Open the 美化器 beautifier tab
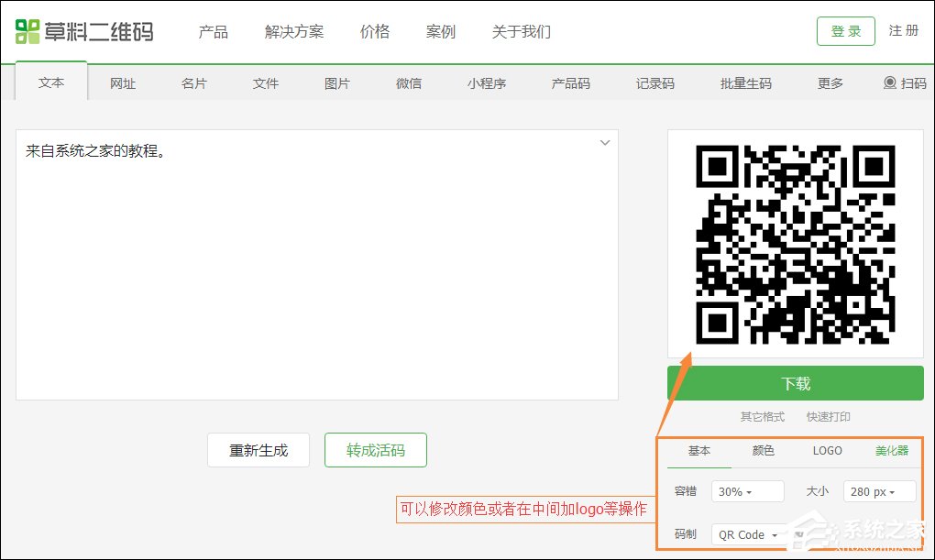Viewport: 935px width, 560px height. point(890,451)
